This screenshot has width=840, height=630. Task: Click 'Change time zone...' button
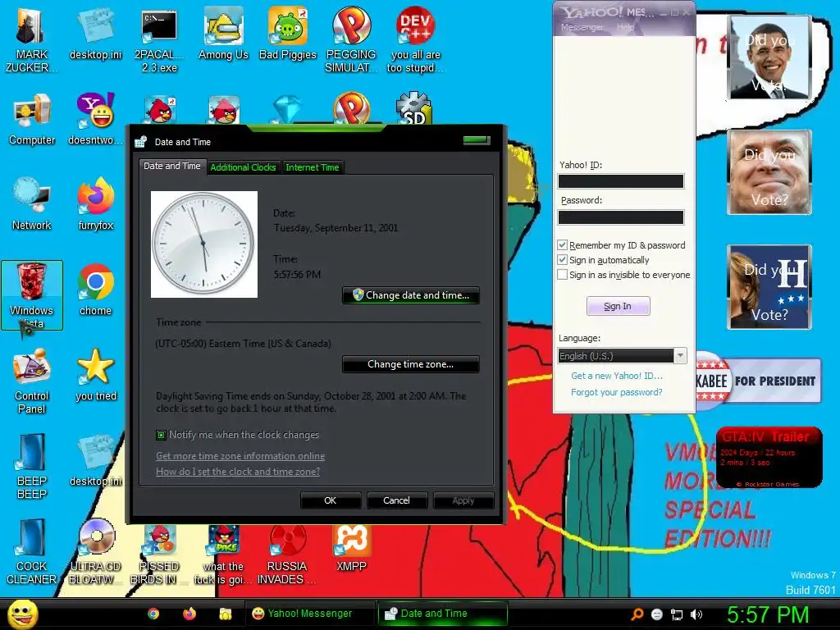(410, 364)
